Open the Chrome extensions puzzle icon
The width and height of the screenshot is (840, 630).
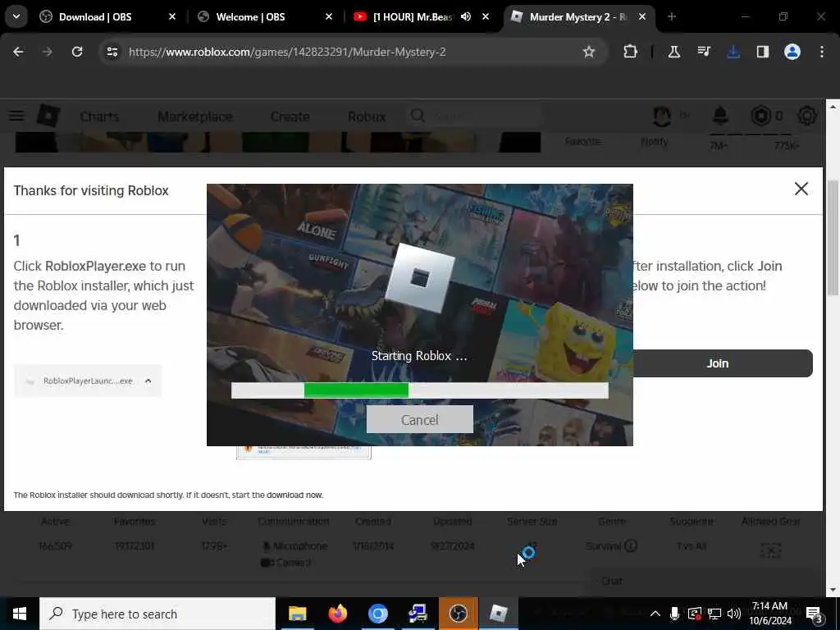631,52
